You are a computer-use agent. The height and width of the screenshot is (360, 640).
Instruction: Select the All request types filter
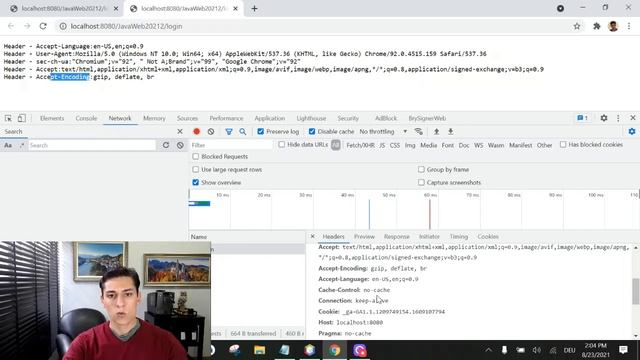tap(336, 145)
